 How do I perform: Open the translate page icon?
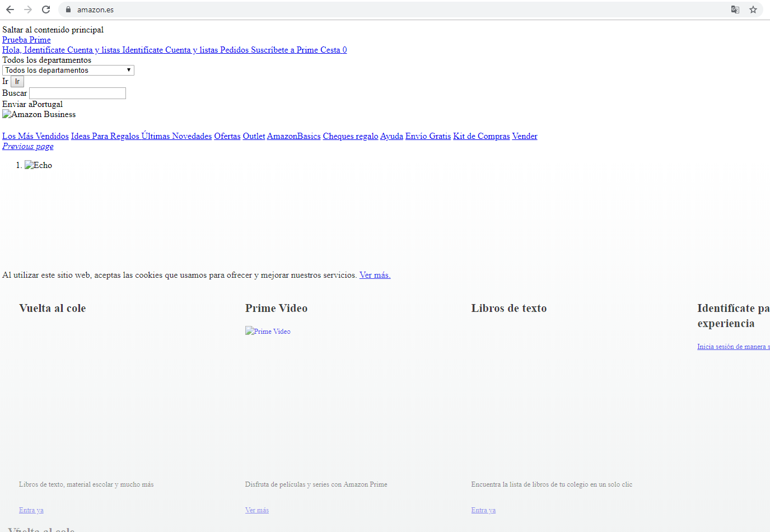point(735,10)
